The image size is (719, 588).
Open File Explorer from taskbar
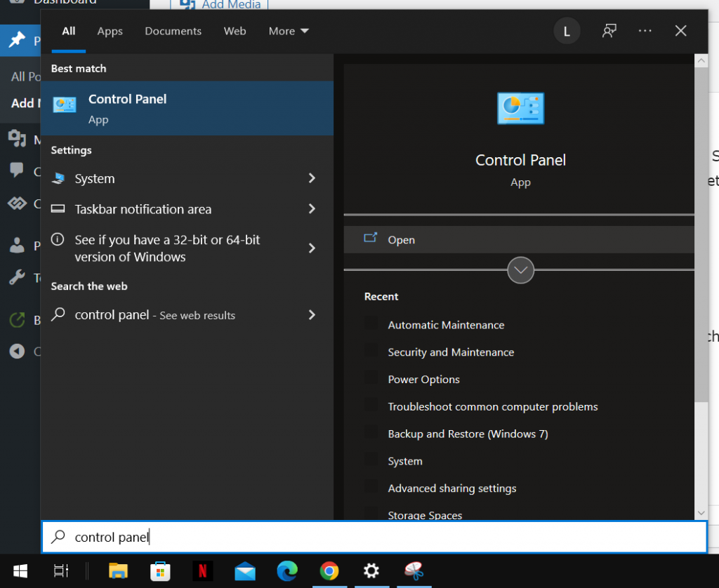pos(118,571)
